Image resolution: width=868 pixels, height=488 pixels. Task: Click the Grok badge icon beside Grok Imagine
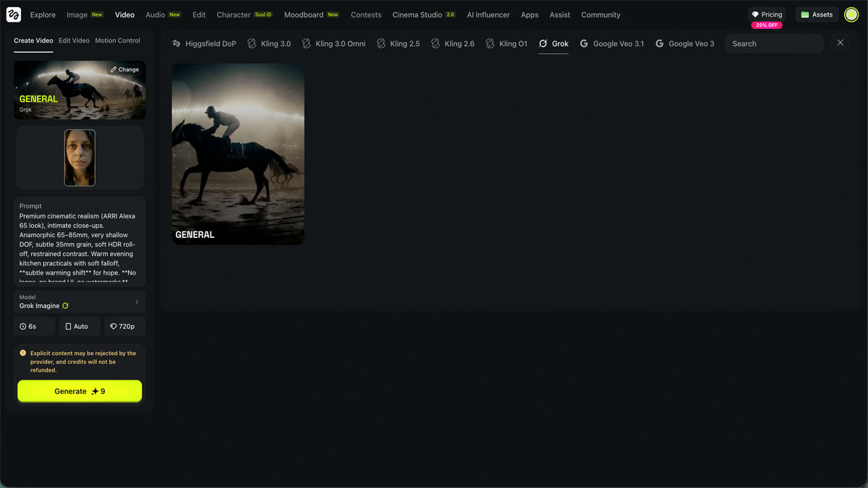(x=65, y=306)
